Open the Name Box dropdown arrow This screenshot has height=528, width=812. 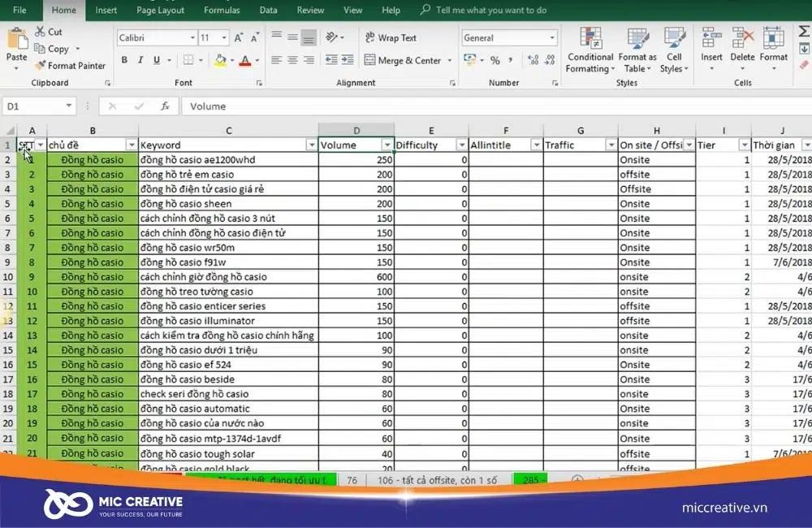68,106
